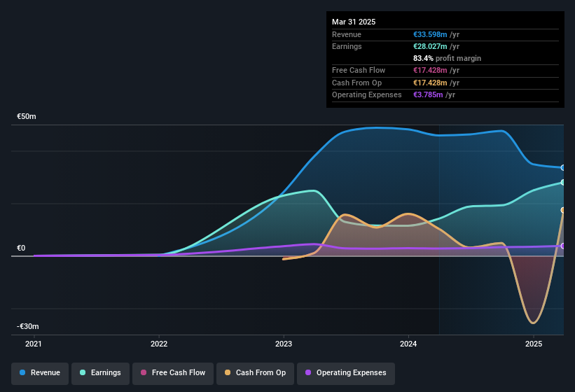Click the €3.785m operating expenses value
The height and width of the screenshot is (392, 575).
428,94
